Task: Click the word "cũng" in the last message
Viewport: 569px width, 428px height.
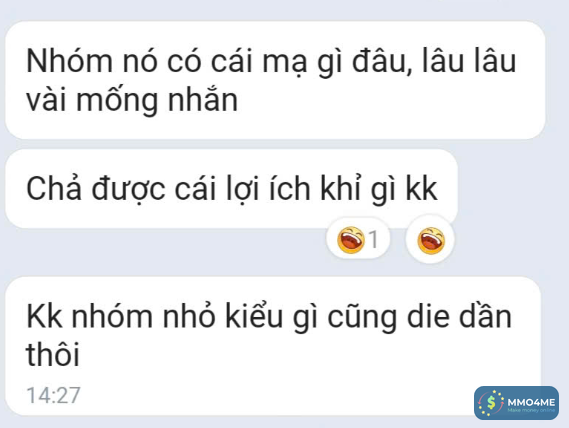Action: coord(362,318)
